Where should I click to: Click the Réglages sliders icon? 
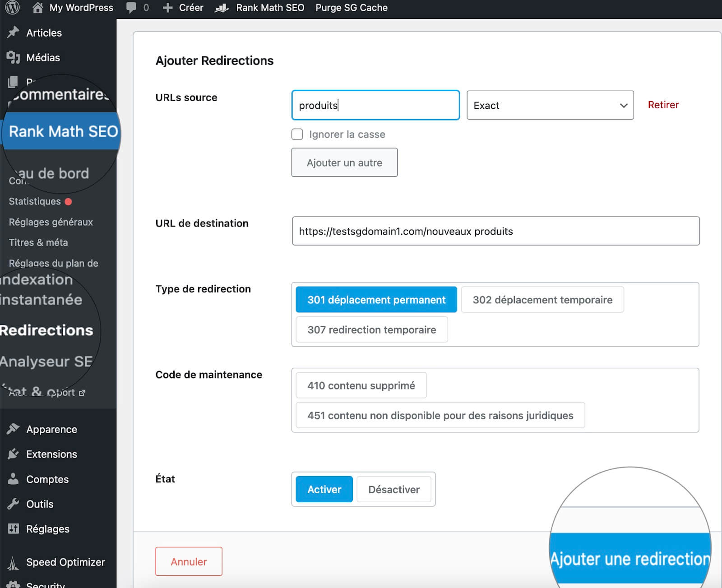(13, 528)
